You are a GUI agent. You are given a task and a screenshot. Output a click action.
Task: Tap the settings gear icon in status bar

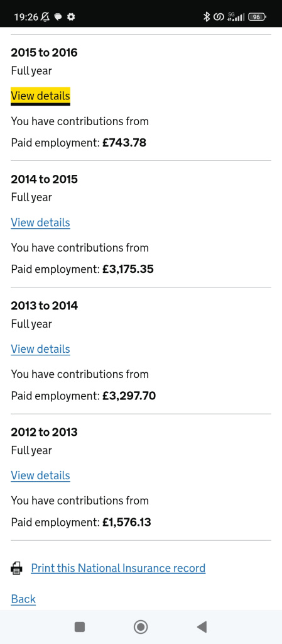[x=72, y=17]
